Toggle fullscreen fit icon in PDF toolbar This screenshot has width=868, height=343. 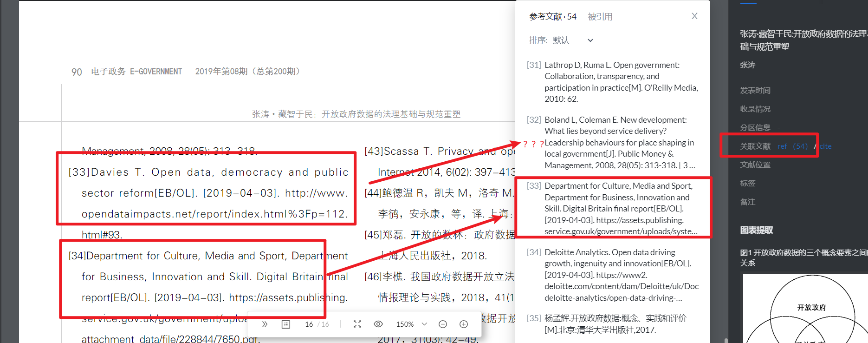[x=357, y=324]
